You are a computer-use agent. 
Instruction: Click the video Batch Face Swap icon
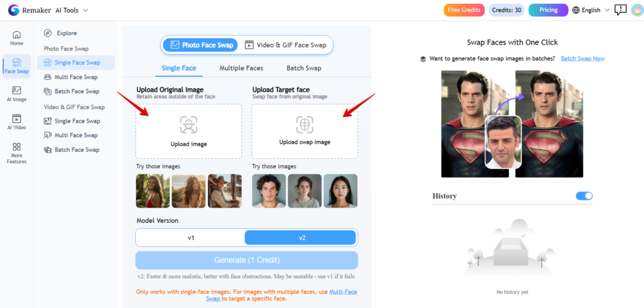[48, 150]
